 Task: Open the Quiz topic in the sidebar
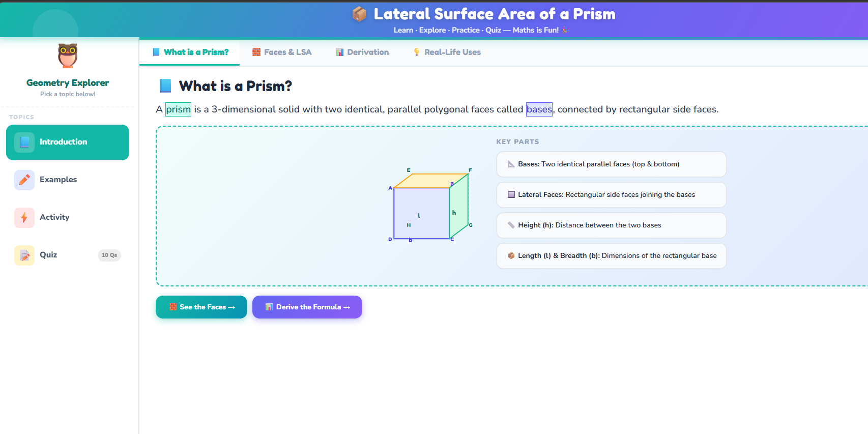coord(48,255)
